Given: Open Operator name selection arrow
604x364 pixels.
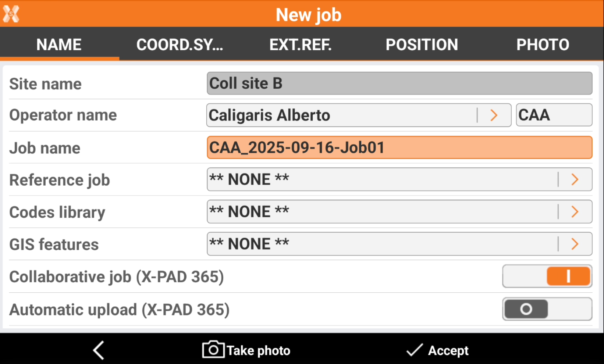Looking at the screenshot, I should point(494,115).
